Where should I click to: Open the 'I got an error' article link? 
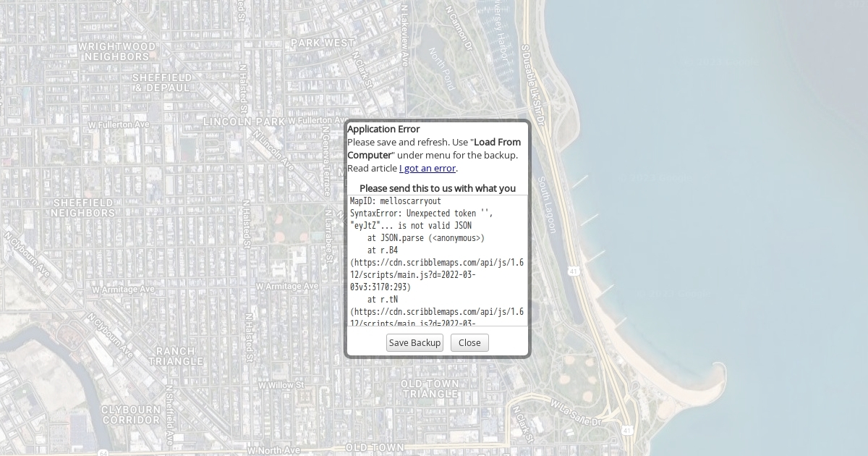click(x=427, y=168)
